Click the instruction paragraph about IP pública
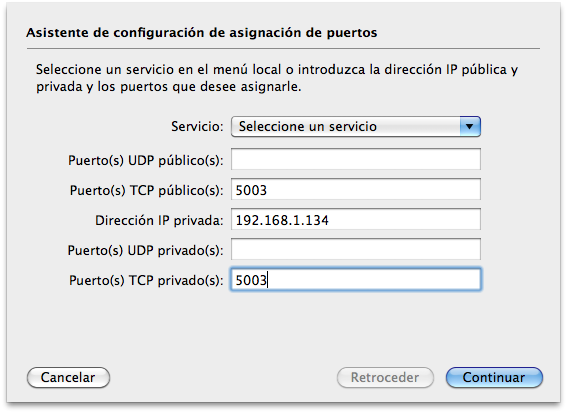The image size is (567, 413). pos(277,78)
